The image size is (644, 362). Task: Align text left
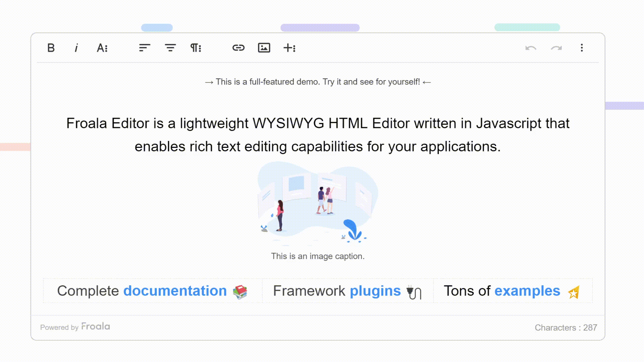pyautogui.click(x=145, y=48)
